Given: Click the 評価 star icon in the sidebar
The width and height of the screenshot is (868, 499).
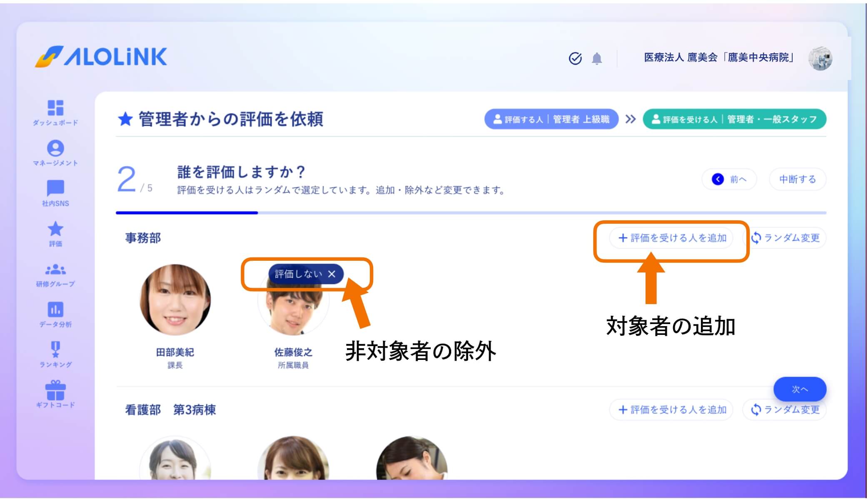Looking at the screenshot, I should point(55,230).
